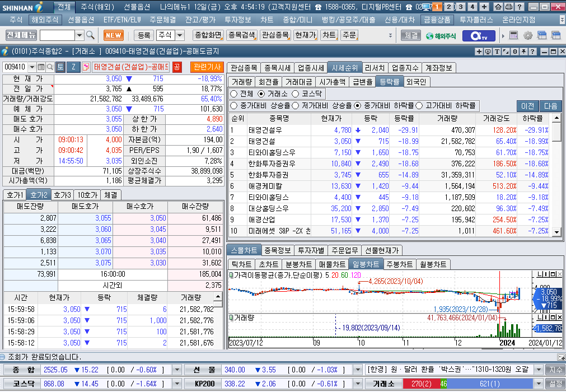Click the T font icon in window bar
Screen dimensions: 566x392
tap(497, 52)
